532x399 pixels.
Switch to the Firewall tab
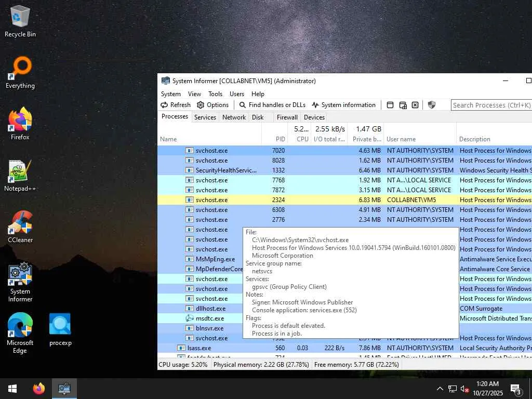(287, 117)
